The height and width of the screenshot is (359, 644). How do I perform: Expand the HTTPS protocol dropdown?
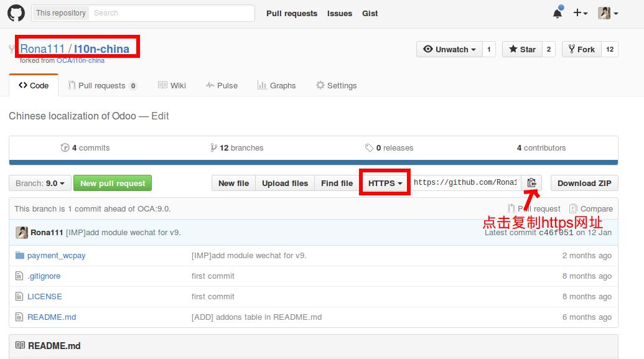(x=385, y=183)
